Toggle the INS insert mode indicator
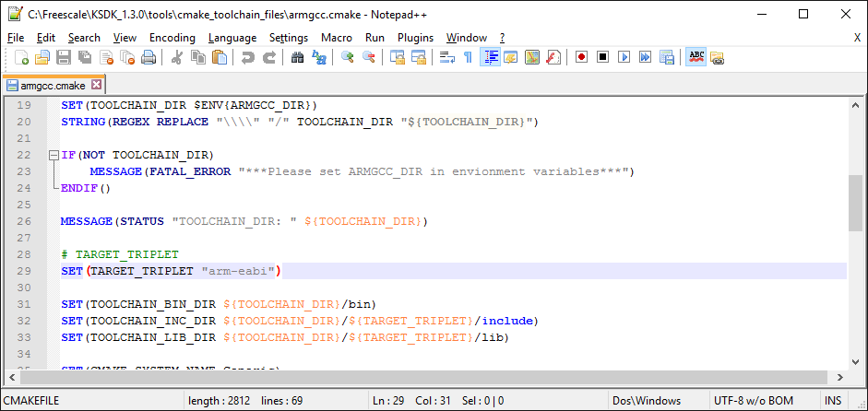868x411 pixels. (833, 401)
